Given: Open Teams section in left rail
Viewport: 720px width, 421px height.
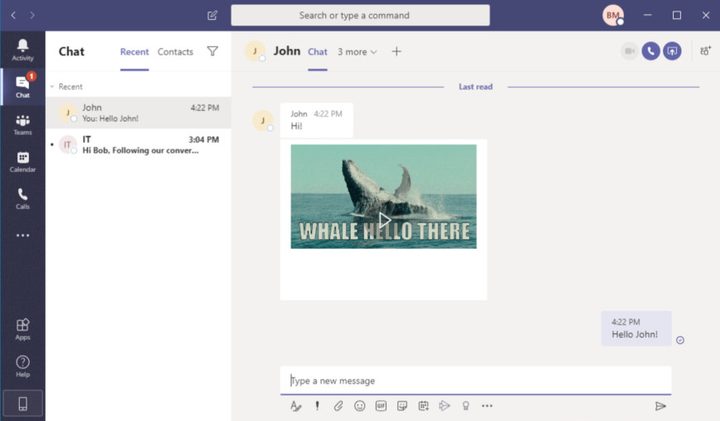Looking at the screenshot, I should (22, 124).
